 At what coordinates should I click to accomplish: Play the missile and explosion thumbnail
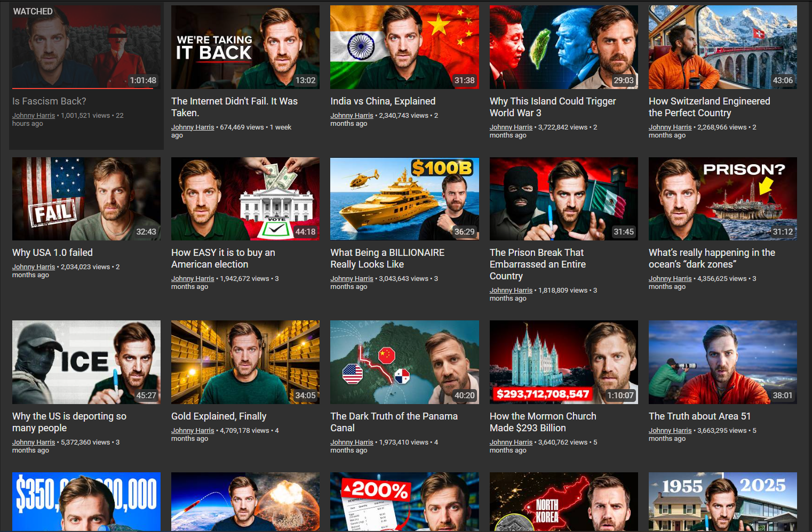point(245,502)
